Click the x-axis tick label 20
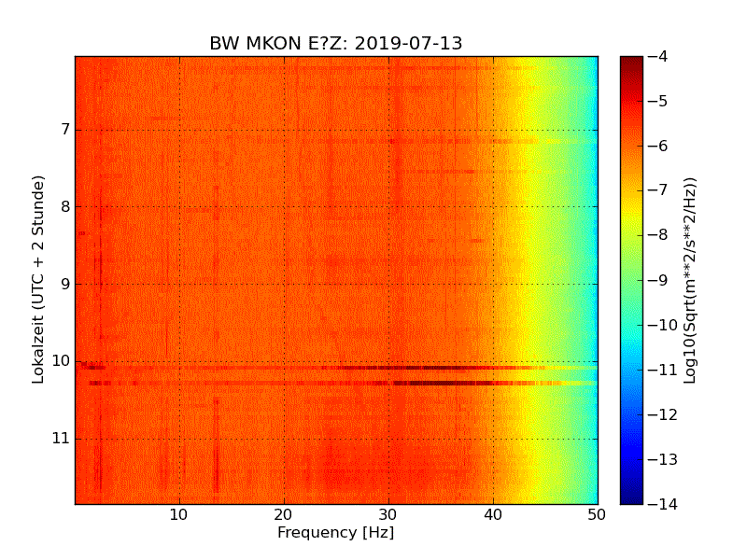The image size is (747, 560). [284, 515]
